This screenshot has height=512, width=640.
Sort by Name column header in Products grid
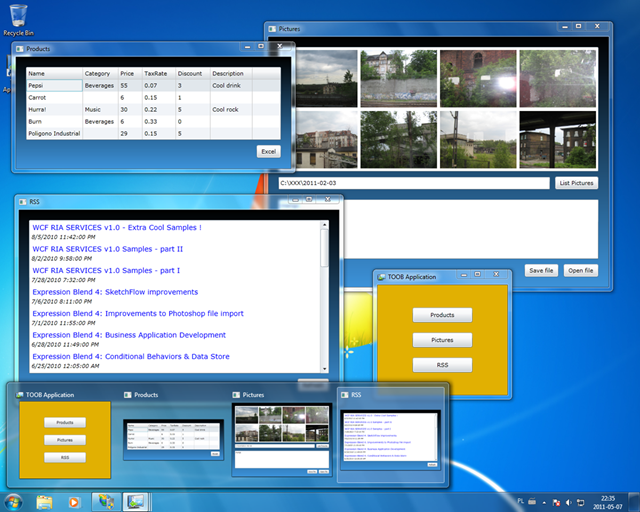pyautogui.click(x=54, y=73)
